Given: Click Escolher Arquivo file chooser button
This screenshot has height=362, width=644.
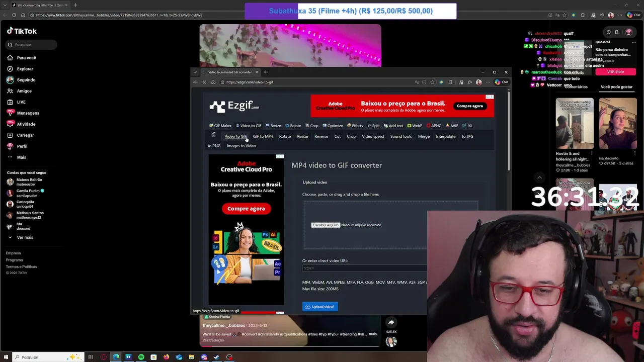Looking at the screenshot, I should pyautogui.click(x=326, y=225).
